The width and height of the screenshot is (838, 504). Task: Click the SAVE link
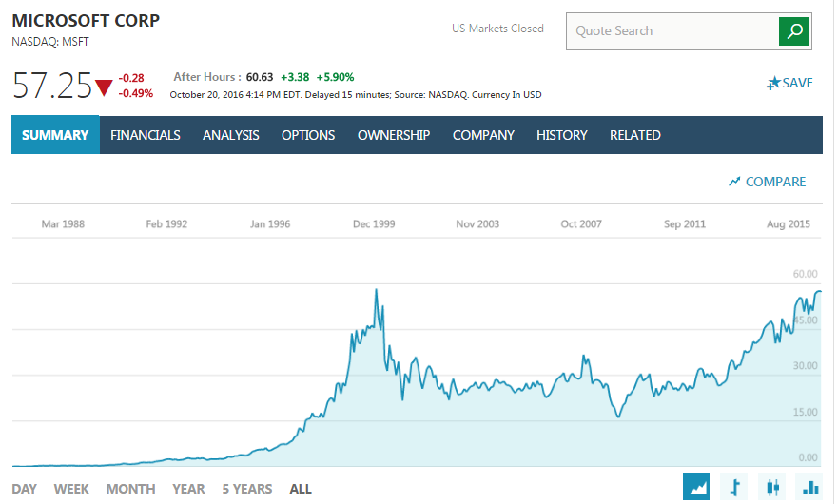click(x=797, y=84)
